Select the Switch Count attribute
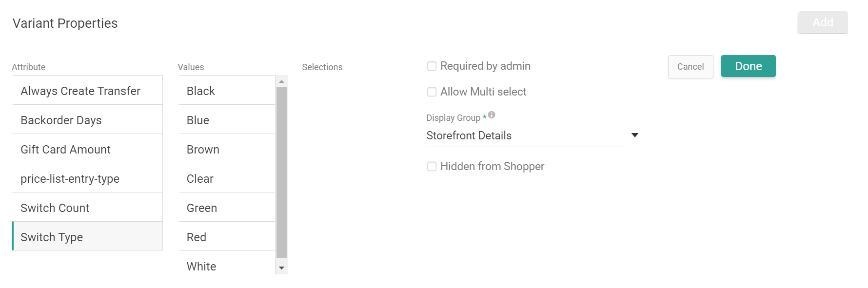868x288 pixels. (55, 208)
